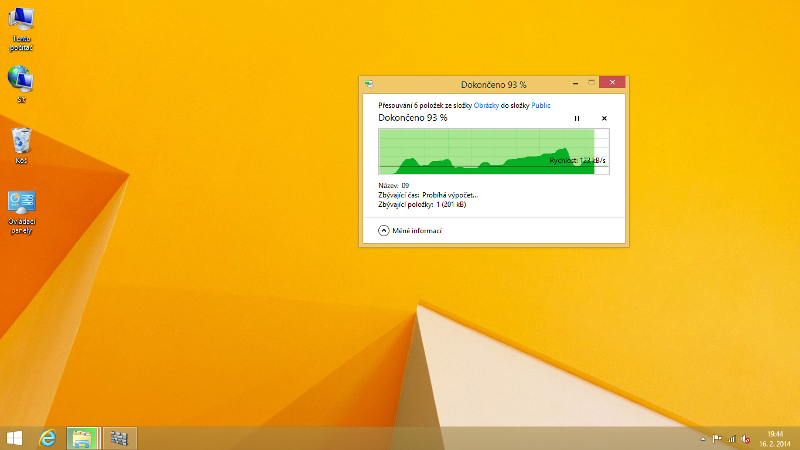Open the network signal tray icon
Image resolution: width=800 pixels, height=450 pixels.
click(731, 438)
